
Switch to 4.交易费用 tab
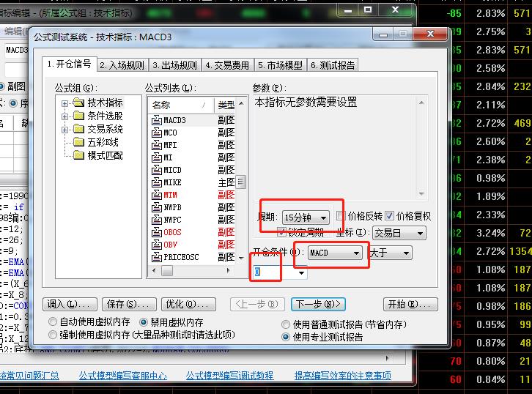click(228, 65)
